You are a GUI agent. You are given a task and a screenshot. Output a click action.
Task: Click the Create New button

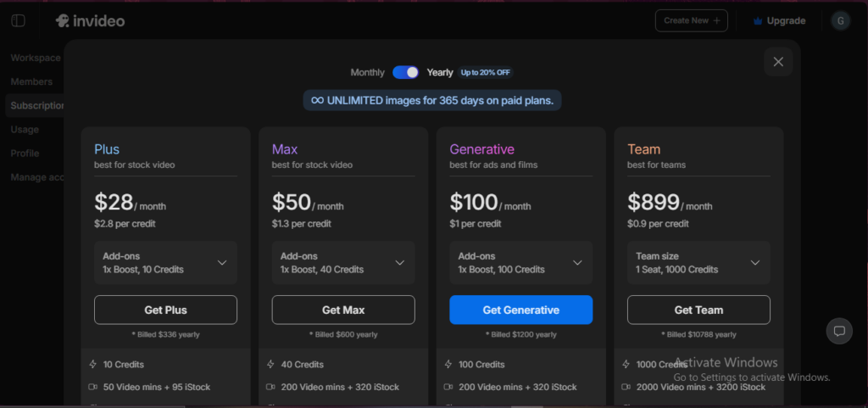[x=691, y=20]
